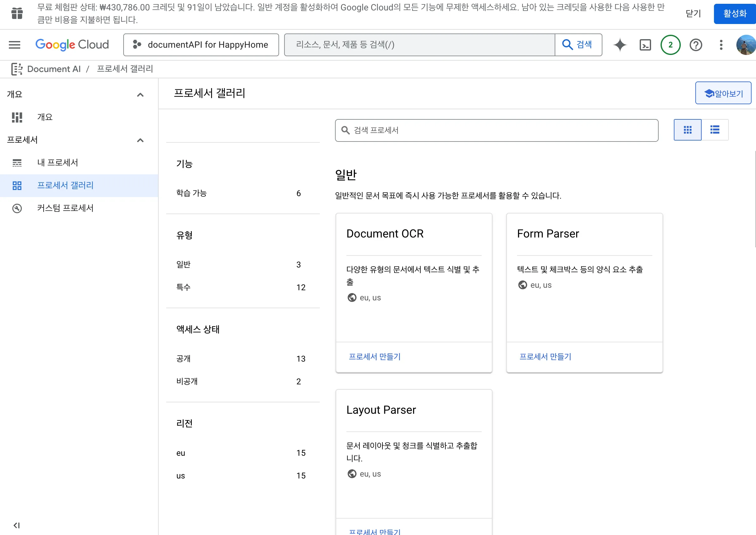
Task: Activate Cloud Shell terminal icon
Action: point(645,45)
